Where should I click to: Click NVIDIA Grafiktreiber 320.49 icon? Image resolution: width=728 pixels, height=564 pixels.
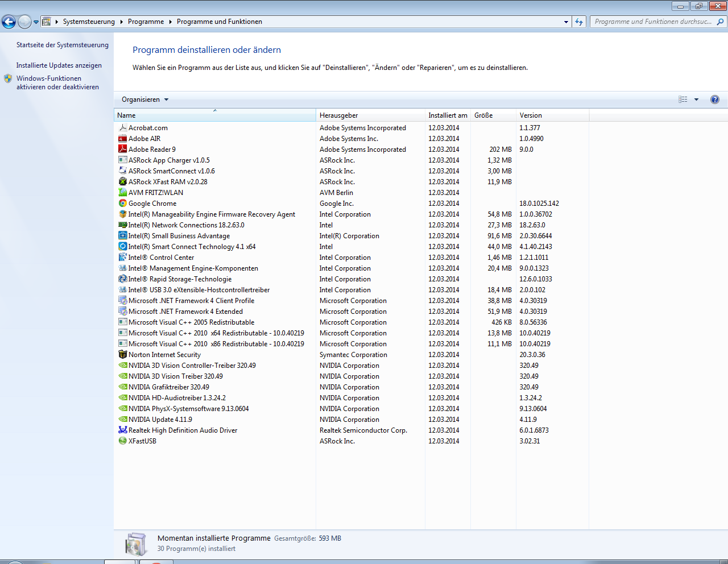[122, 387]
